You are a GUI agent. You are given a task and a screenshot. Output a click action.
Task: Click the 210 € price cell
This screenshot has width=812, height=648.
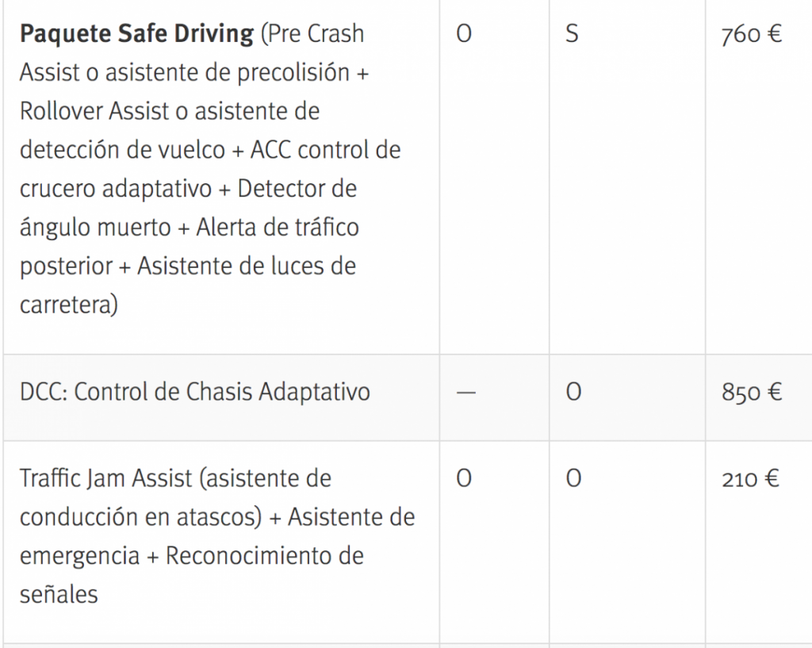coord(750,479)
